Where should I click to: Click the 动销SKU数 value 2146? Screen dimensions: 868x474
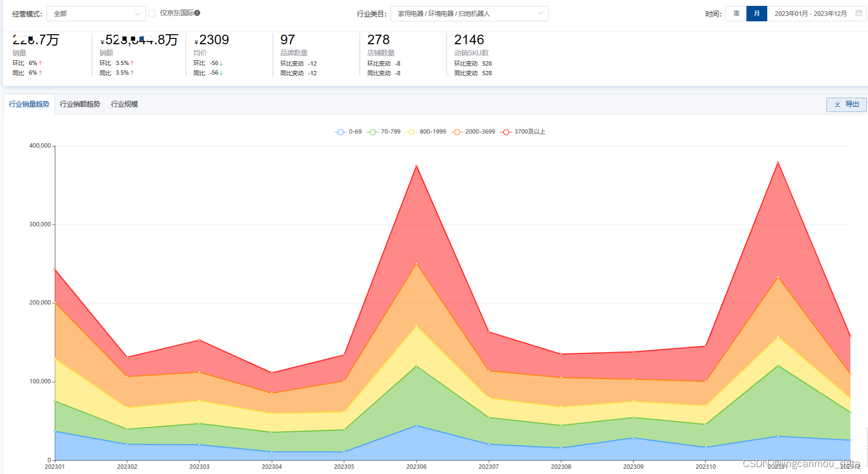pyautogui.click(x=469, y=40)
